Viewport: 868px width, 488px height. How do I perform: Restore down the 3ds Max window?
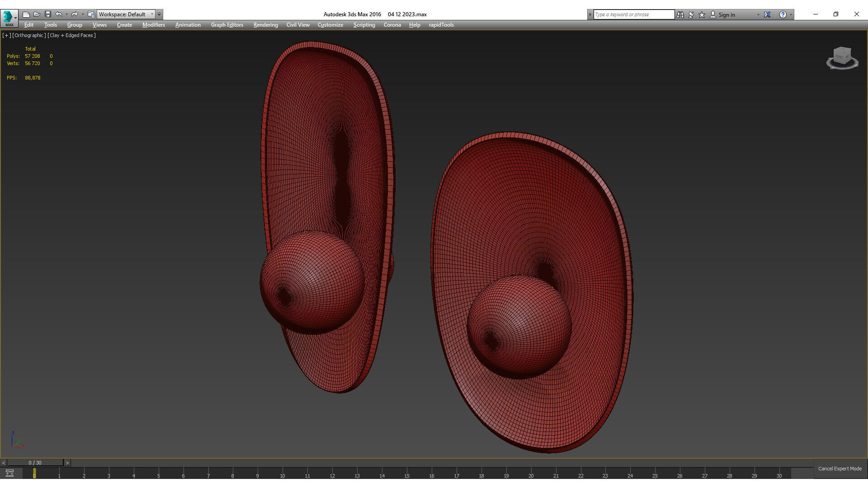coord(836,14)
